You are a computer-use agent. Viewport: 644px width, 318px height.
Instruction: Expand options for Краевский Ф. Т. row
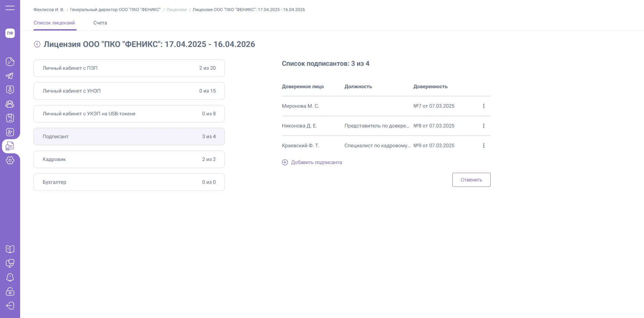coord(484,146)
